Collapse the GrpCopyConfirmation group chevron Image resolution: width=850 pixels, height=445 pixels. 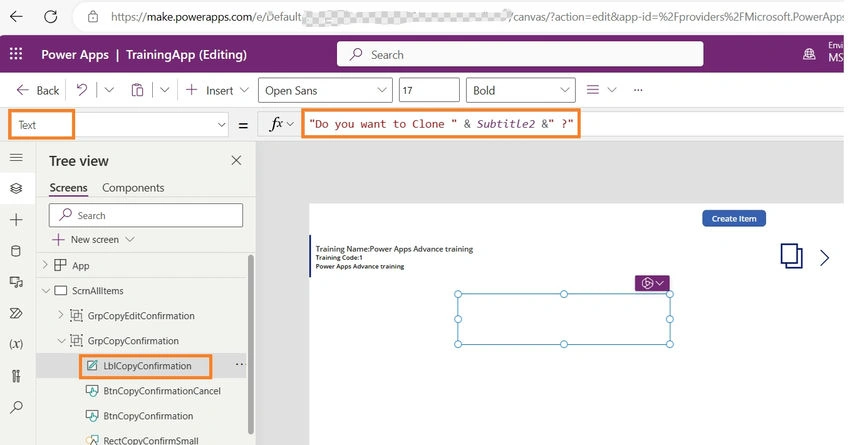61,340
